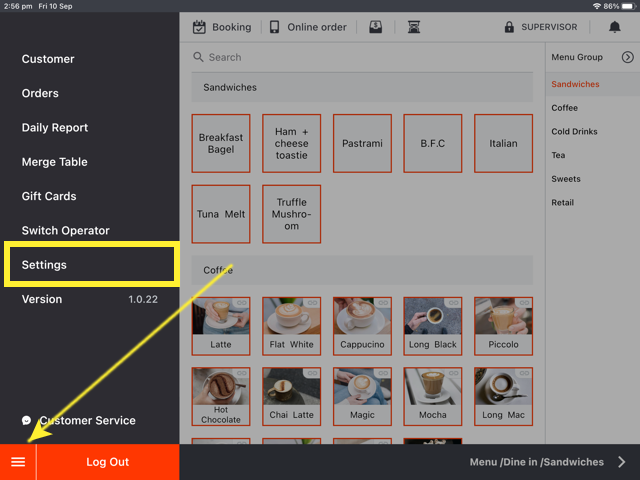The width and height of the screenshot is (640, 480).
Task: Open the cash drawer icon
Action: tap(375, 27)
